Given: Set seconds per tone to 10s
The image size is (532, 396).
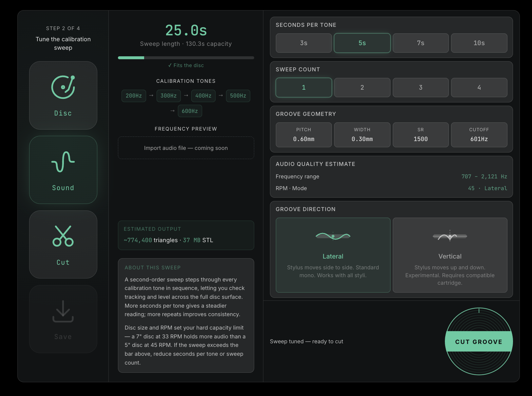Looking at the screenshot, I should (479, 43).
